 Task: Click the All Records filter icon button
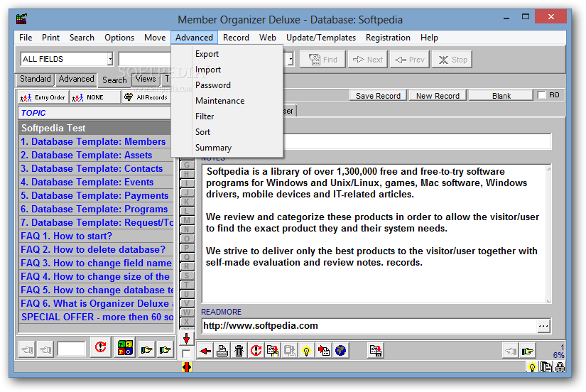146,97
